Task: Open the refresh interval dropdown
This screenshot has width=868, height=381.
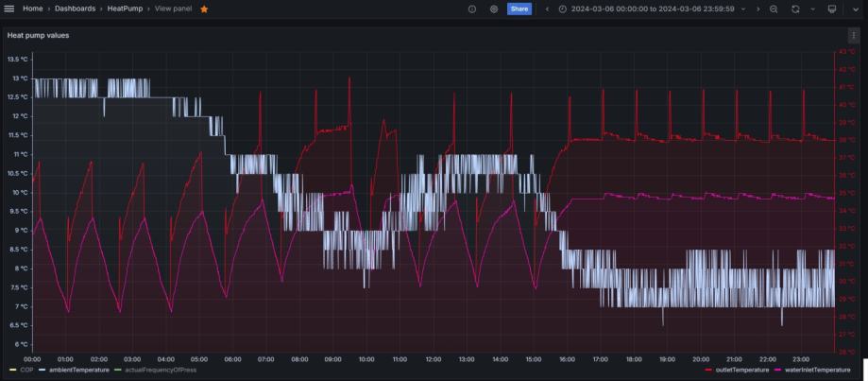Action: click(812, 9)
